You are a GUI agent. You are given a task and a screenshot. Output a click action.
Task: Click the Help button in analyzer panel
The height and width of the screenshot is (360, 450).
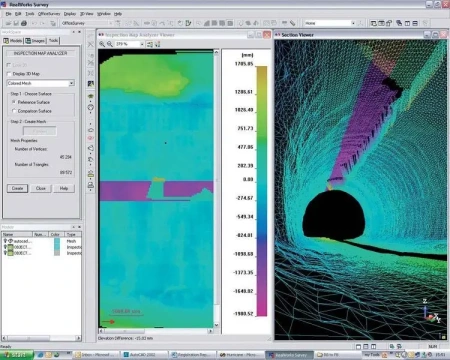[64, 188]
